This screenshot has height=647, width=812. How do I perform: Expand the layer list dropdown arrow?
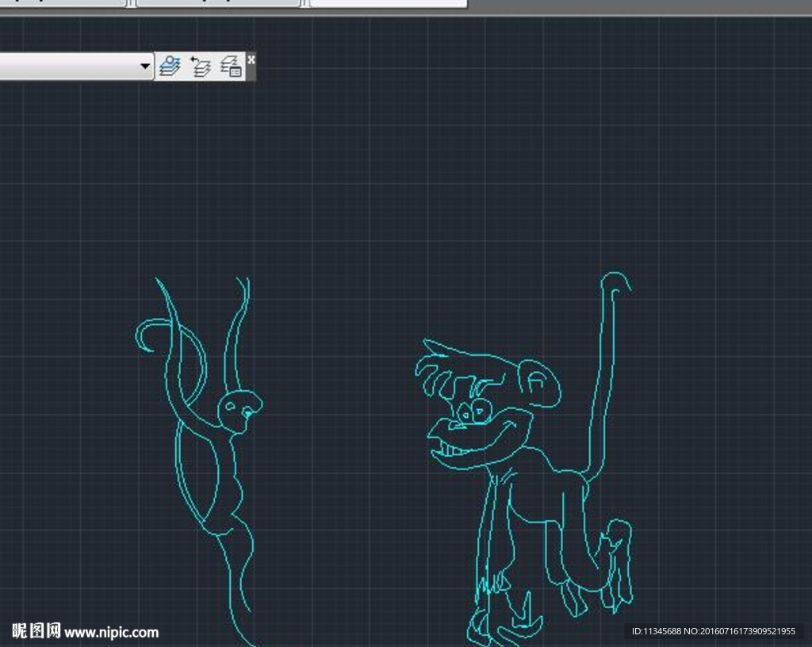click(x=145, y=66)
